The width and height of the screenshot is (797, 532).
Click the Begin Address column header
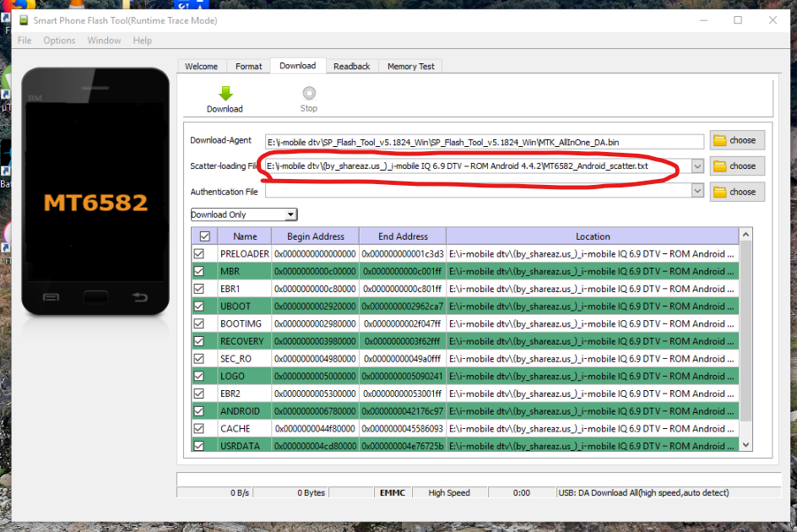click(x=316, y=236)
